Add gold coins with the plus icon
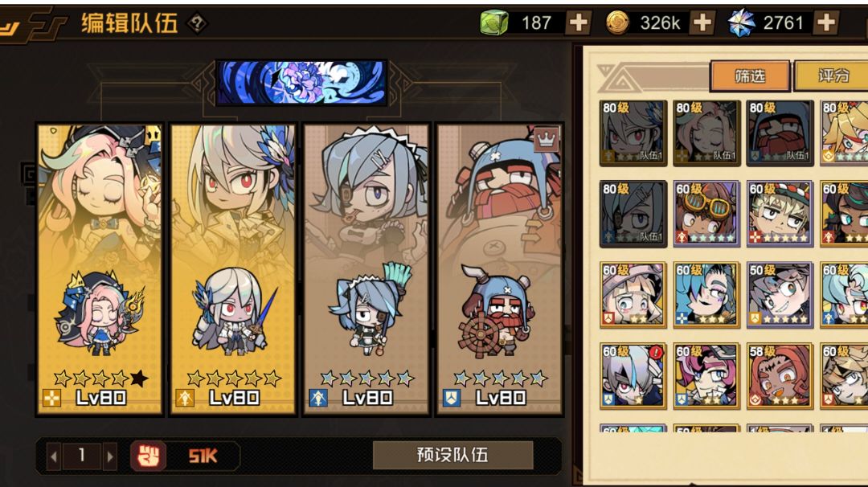 point(702,23)
